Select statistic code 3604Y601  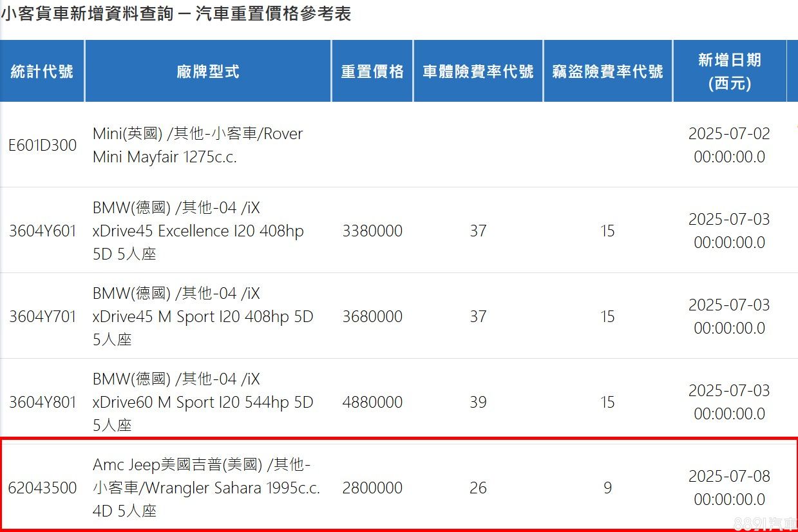tap(42, 231)
